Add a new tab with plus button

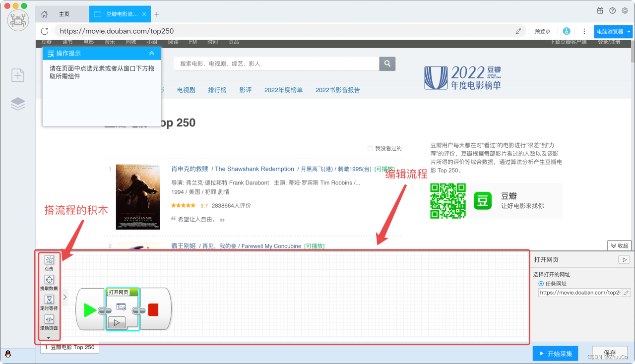point(157,14)
